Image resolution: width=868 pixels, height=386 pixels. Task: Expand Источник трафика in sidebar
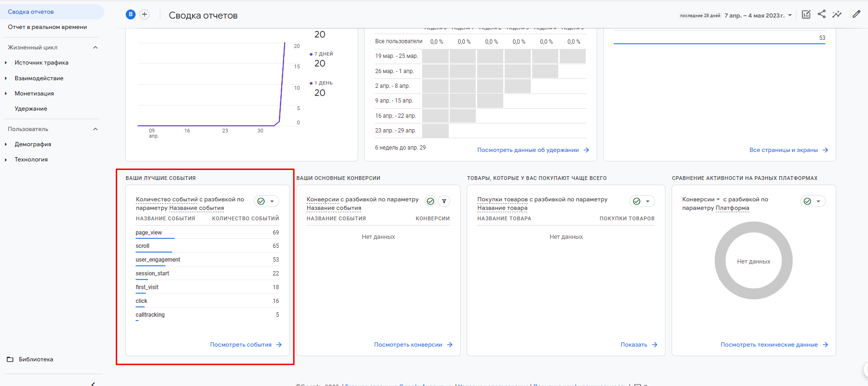point(41,63)
